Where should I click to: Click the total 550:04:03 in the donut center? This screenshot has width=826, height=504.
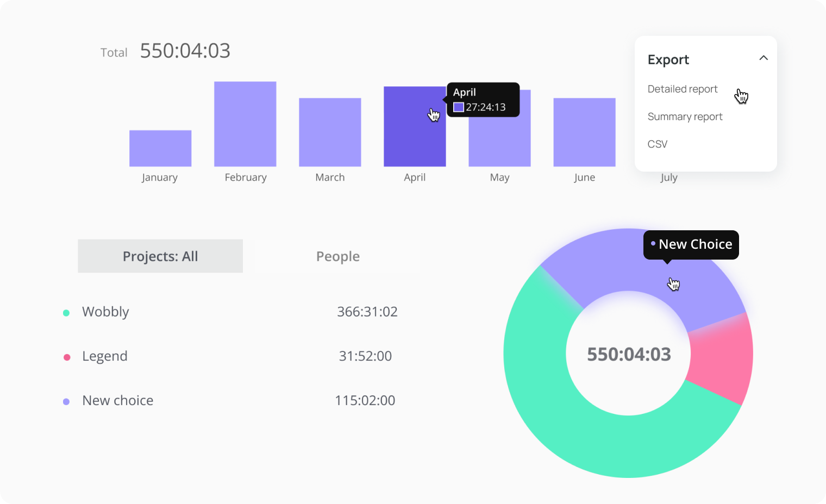click(x=629, y=354)
